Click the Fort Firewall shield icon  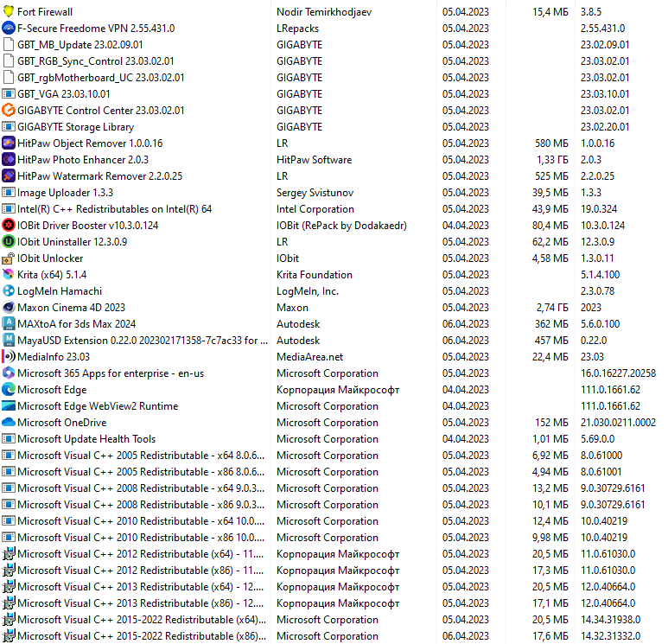click(9, 11)
